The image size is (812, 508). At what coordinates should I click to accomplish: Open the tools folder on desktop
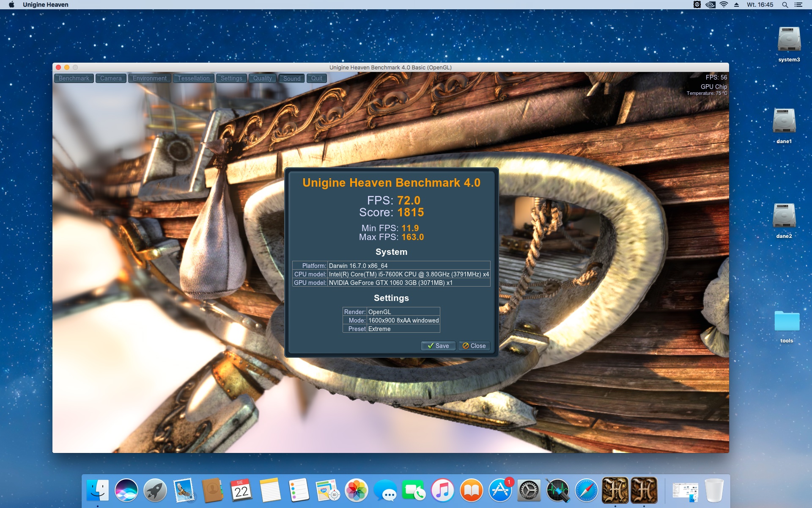(787, 322)
